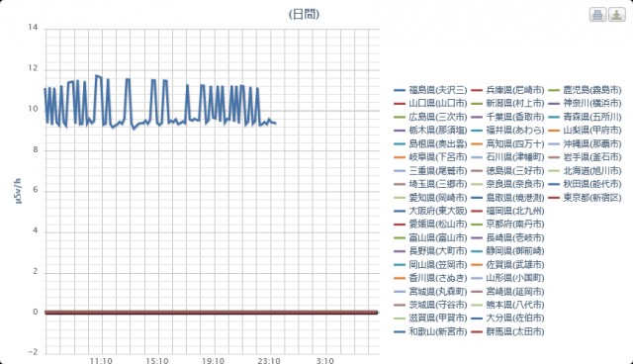Hide the 奈良県(奈良市) legend series
633x364 pixels.
tap(507, 184)
